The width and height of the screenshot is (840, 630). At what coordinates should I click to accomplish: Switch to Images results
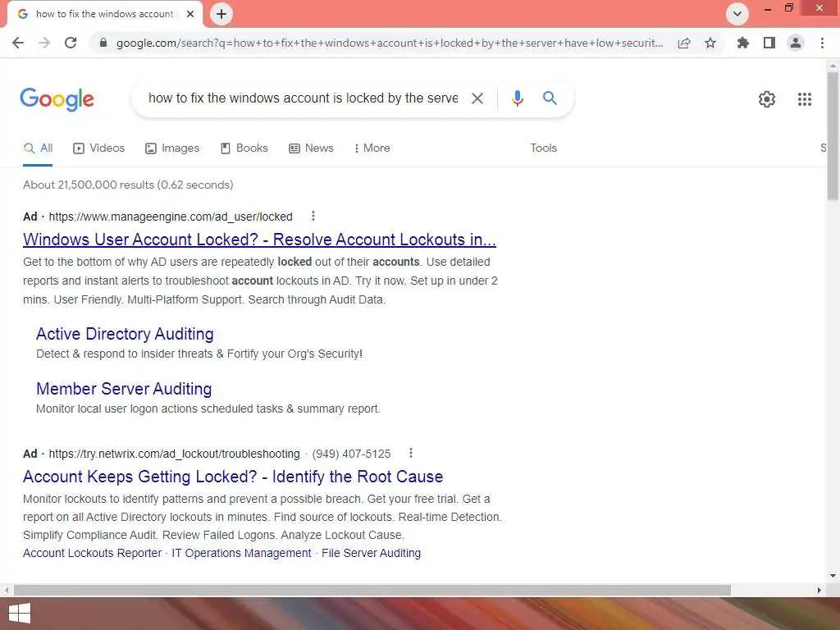pos(172,148)
